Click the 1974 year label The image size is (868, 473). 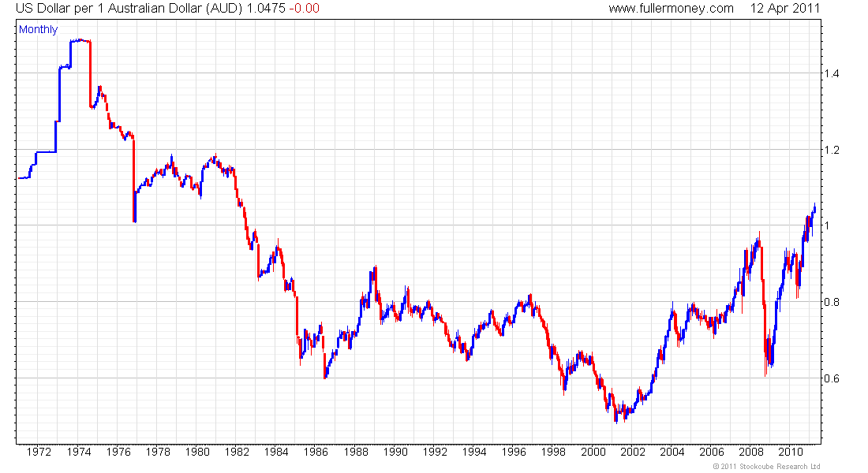(79, 452)
